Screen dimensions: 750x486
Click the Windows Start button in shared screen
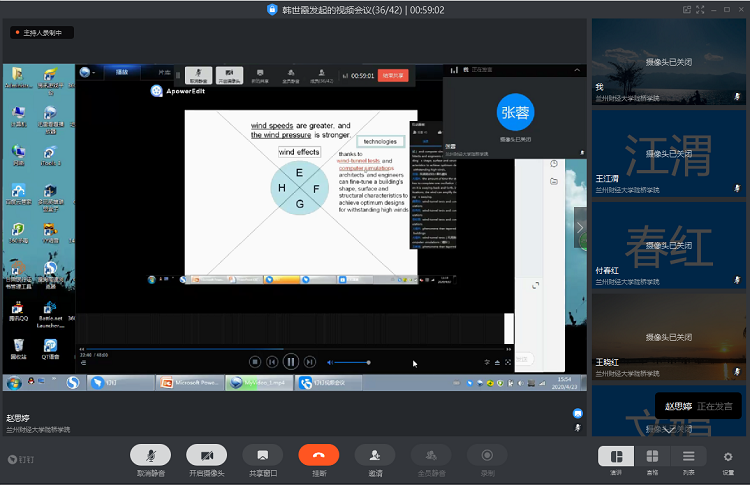click(15, 382)
